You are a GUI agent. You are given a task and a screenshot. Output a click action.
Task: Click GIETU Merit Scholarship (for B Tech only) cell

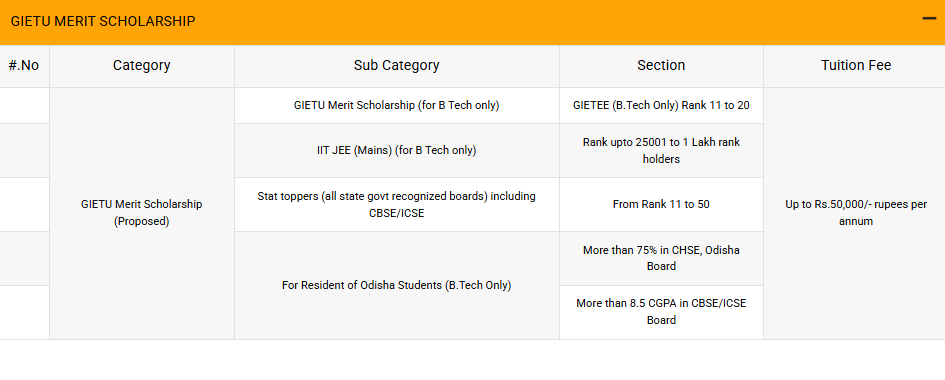(x=397, y=105)
